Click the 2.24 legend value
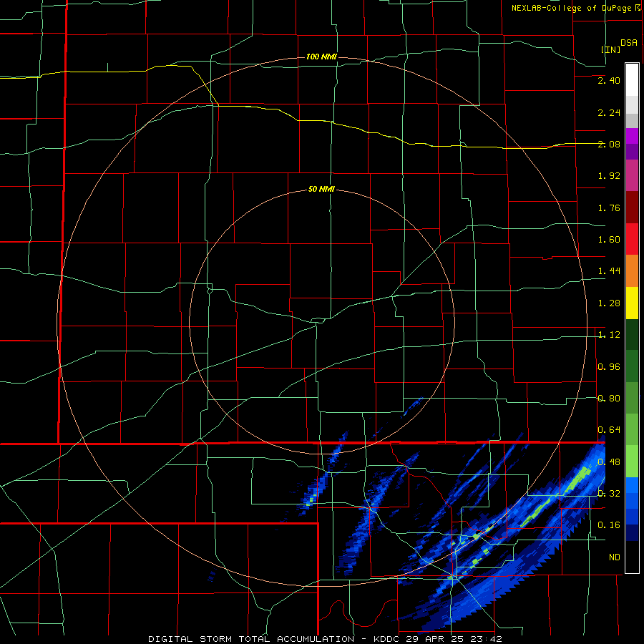This screenshot has width=644, height=644. click(x=609, y=112)
